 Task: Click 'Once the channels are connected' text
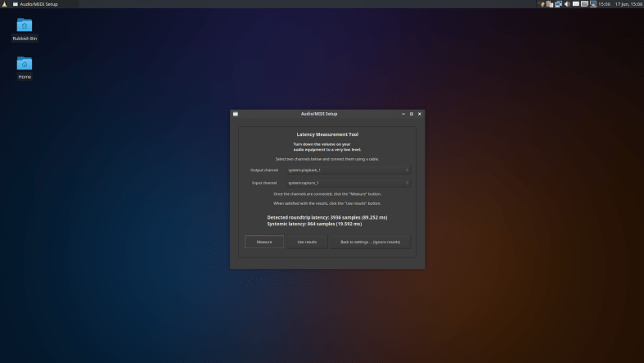point(327,194)
